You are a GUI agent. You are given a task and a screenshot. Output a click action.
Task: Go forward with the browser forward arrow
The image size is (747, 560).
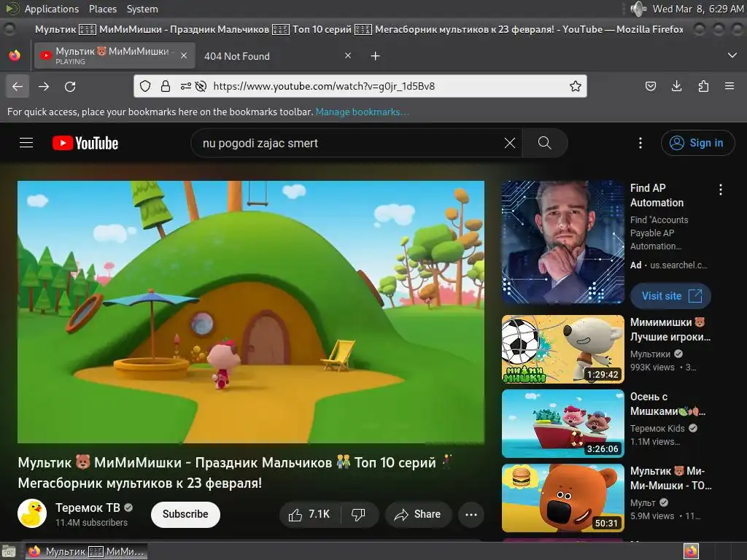click(x=44, y=86)
